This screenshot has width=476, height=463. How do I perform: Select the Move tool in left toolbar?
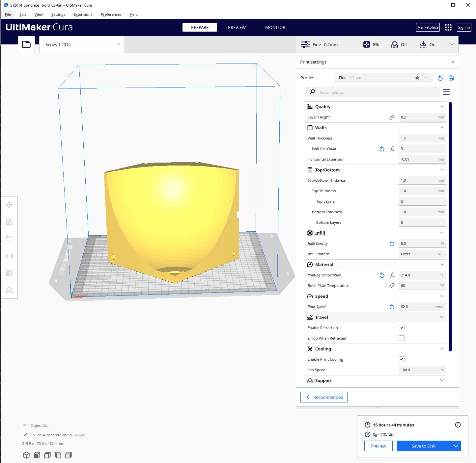9,205
